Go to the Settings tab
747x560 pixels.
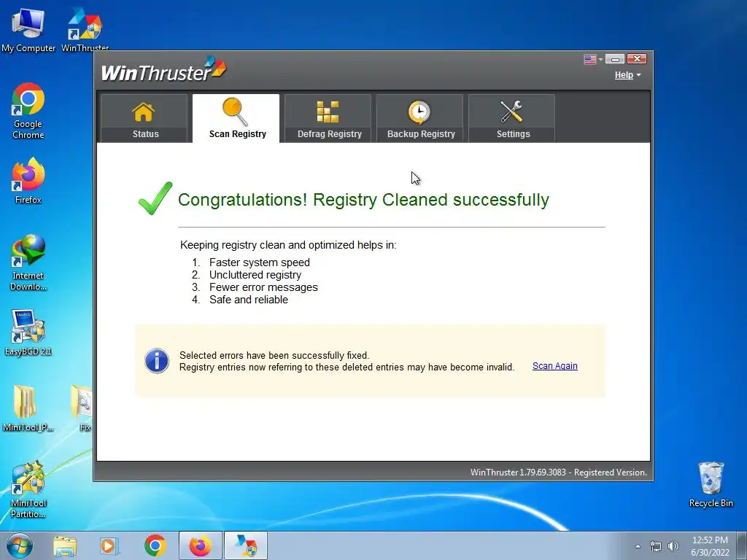click(x=511, y=118)
